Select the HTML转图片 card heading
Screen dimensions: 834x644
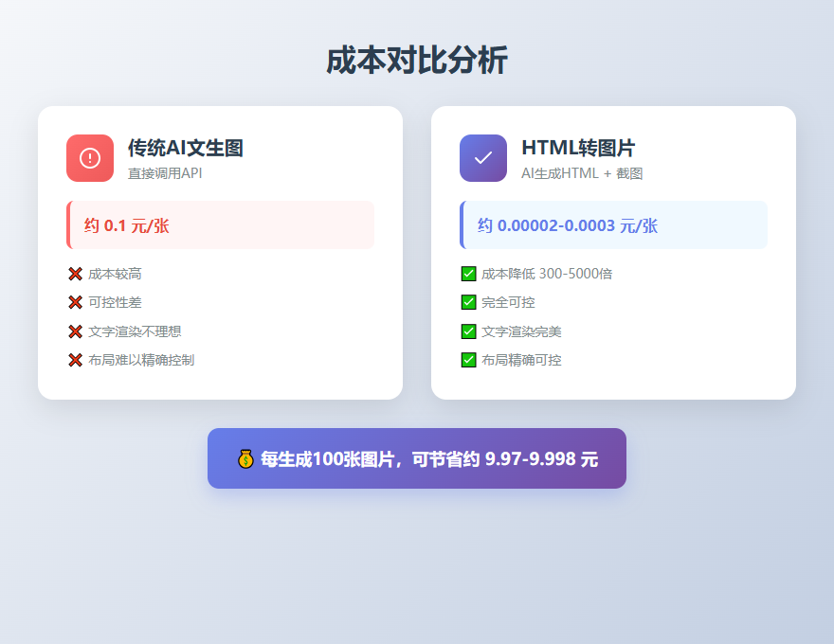point(577,148)
